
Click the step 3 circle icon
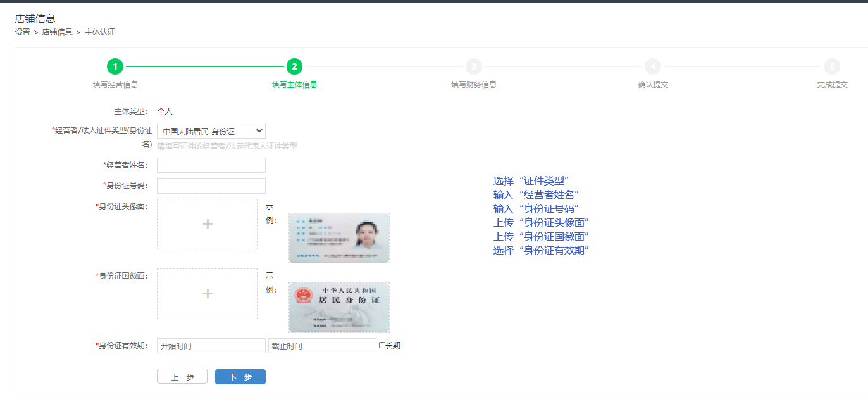(473, 66)
